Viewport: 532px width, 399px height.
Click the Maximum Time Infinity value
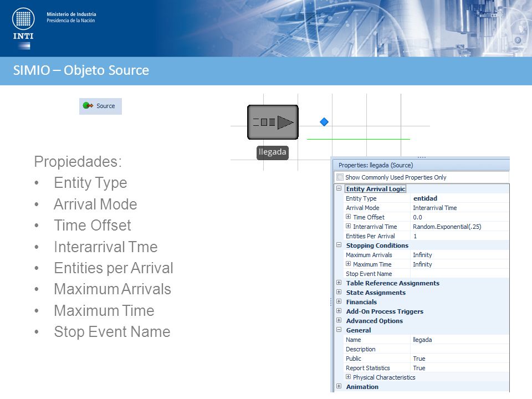460,264
